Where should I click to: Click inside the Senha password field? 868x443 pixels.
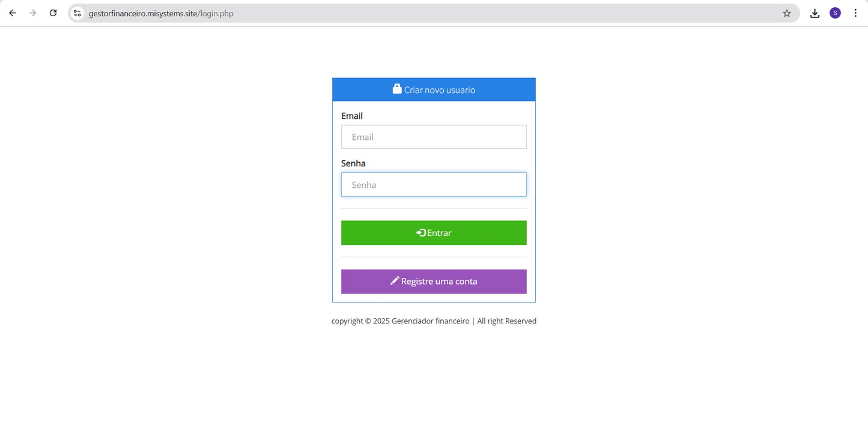(434, 184)
